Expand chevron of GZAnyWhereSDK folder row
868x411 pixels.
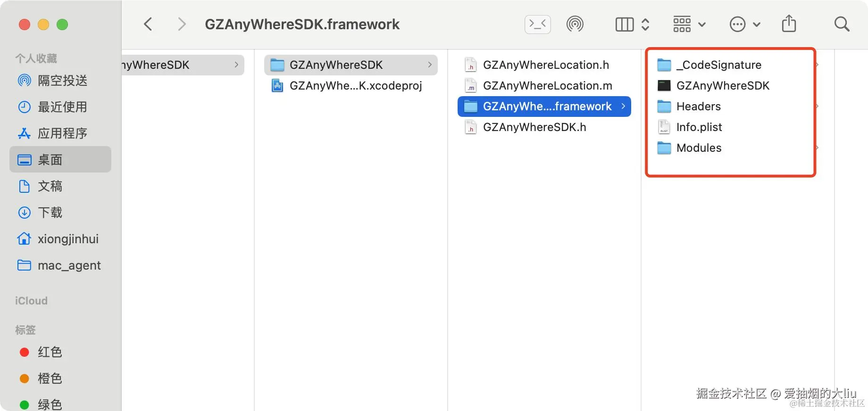430,65
